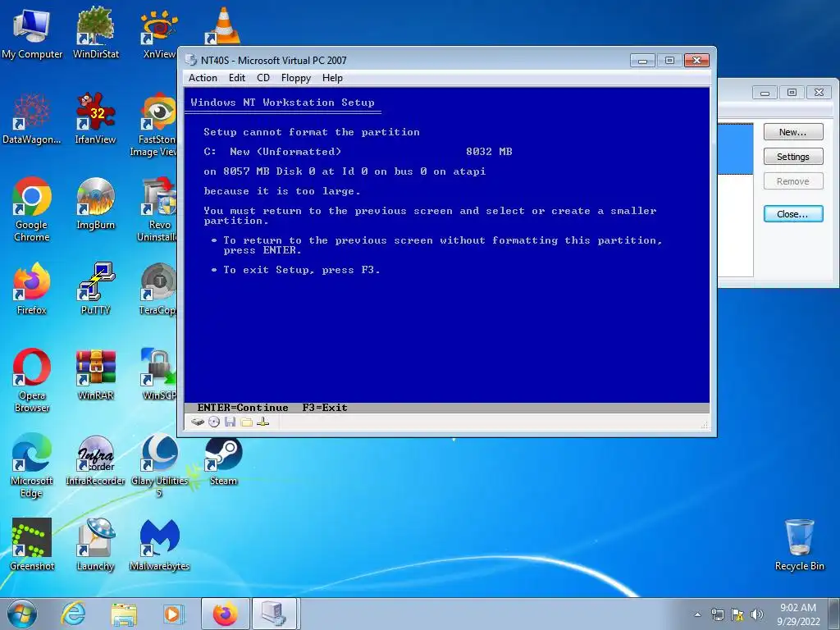Click New... button in Virtual PC Console
Screen dimensions: 840x630
point(793,132)
